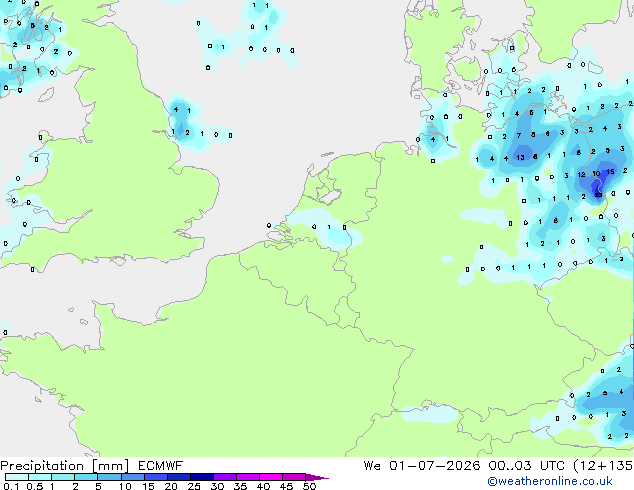Click the 20–25 mm legend color
Screen dimensions: 634x490
coord(178,477)
